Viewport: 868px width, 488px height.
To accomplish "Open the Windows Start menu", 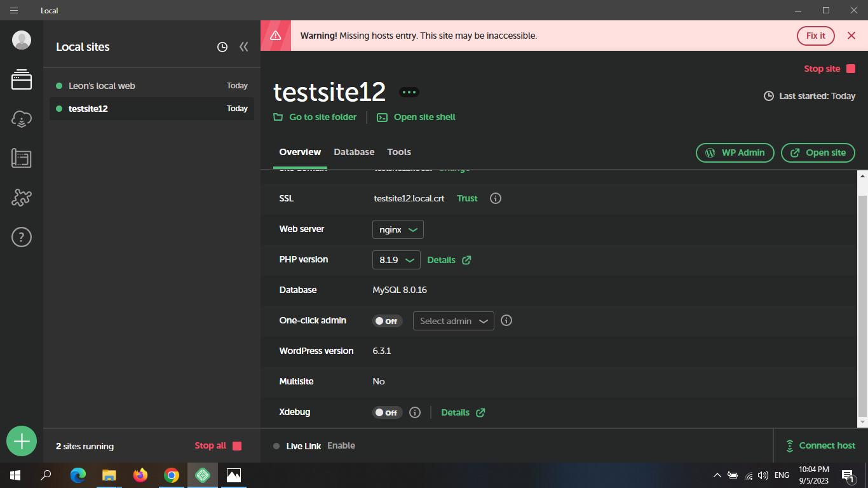I will coord(15,475).
